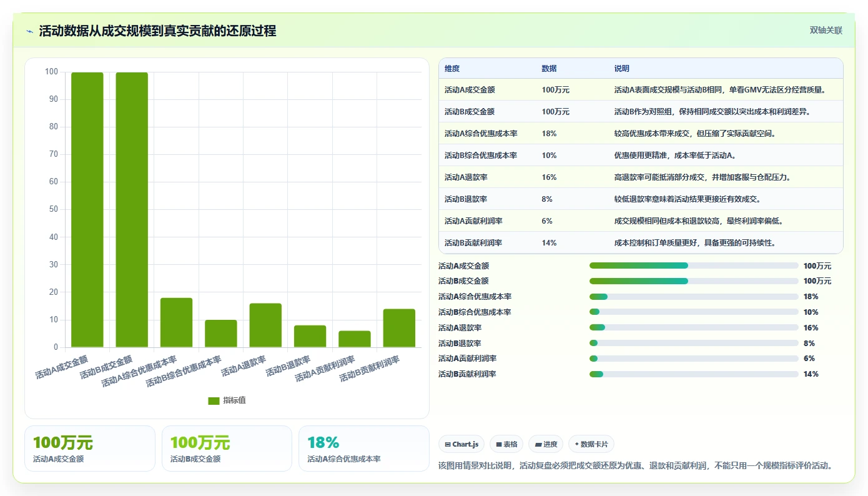Image resolution: width=868 pixels, height=496 pixels.
Task: Click the 18% value in the table
Action: tap(549, 134)
